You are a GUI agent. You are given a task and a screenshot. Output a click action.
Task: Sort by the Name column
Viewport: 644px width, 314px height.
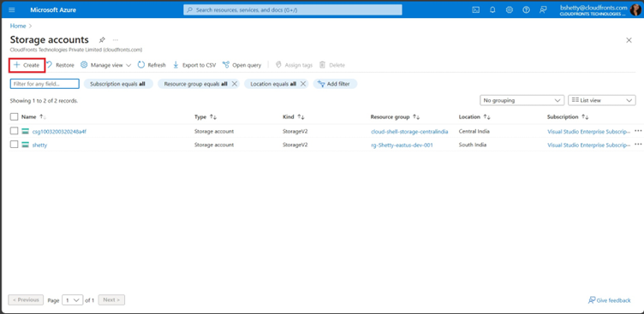tap(33, 117)
